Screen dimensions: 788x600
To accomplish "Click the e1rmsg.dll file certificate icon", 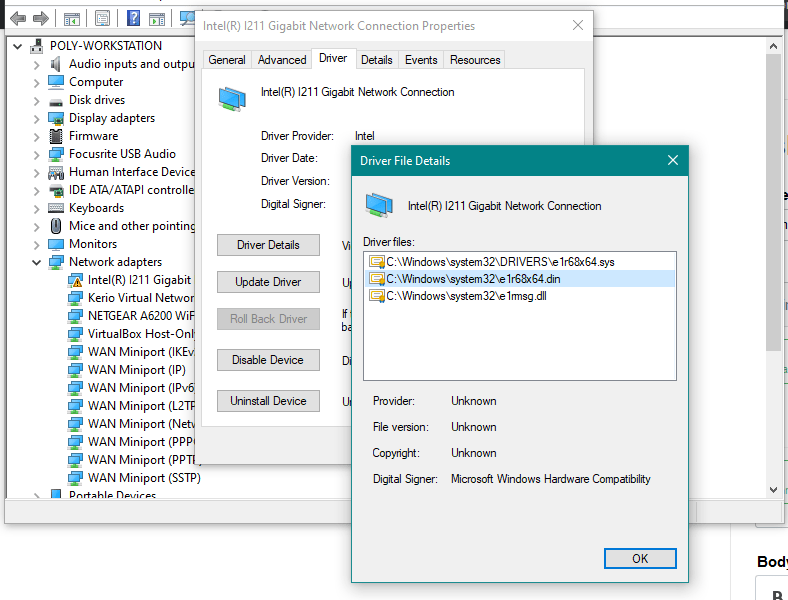I will click(x=376, y=296).
